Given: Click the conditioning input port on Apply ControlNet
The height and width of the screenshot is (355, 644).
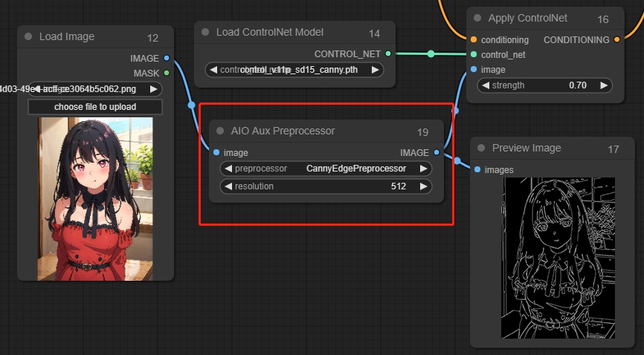Looking at the screenshot, I should pos(474,39).
